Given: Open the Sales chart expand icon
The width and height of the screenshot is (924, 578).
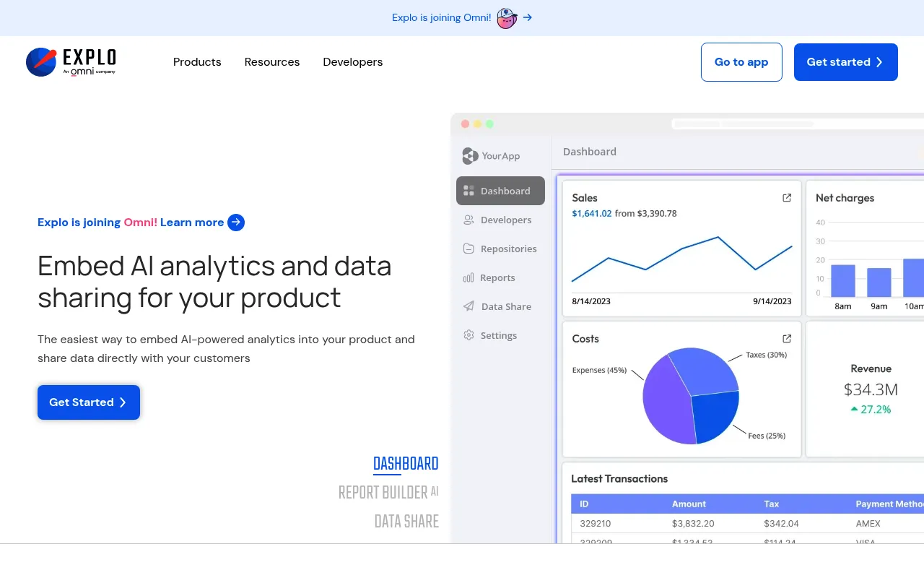Looking at the screenshot, I should (x=787, y=198).
